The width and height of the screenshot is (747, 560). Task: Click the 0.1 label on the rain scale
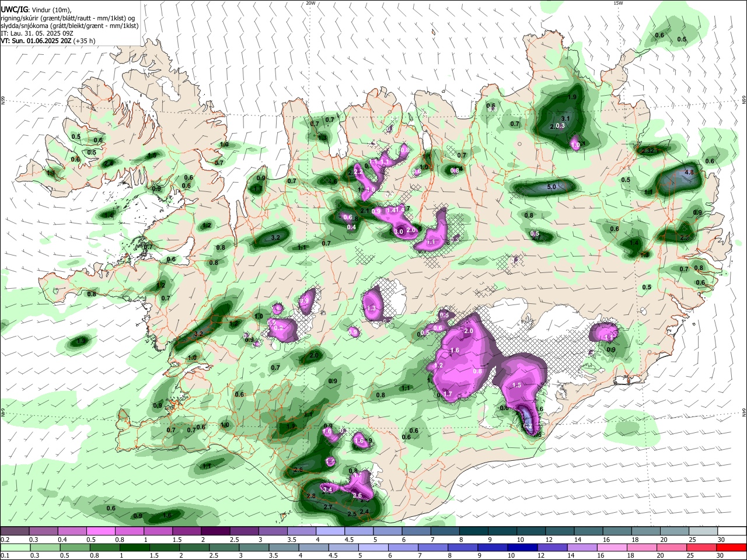click(x=5, y=555)
